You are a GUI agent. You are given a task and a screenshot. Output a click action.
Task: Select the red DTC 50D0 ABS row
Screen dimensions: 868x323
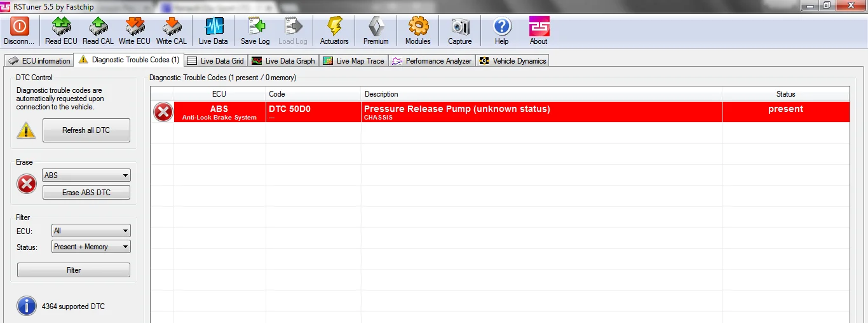(x=500, y=112)
